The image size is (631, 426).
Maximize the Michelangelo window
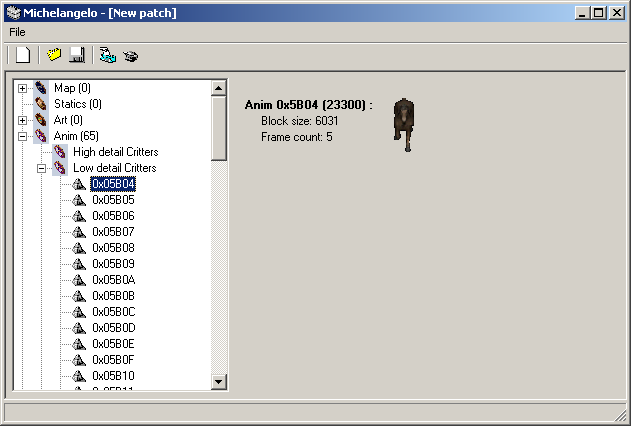click(598, 12)
